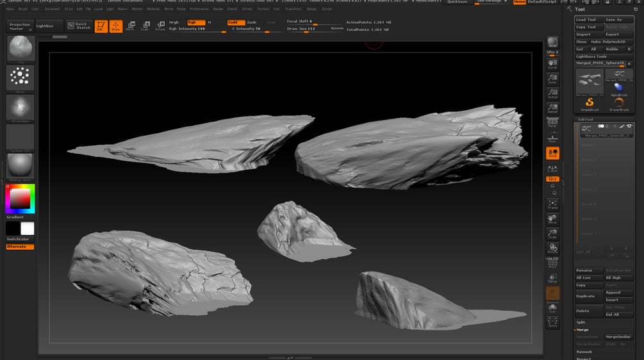Viewport: 644px width, 360px height.
Task: Click the main color picker square
Action: pyautogui.click(x=20, y=200)
